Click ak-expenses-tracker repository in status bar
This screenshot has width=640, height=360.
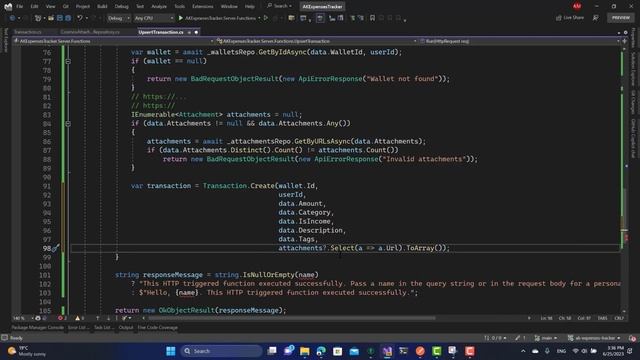(x=594, y=338)
